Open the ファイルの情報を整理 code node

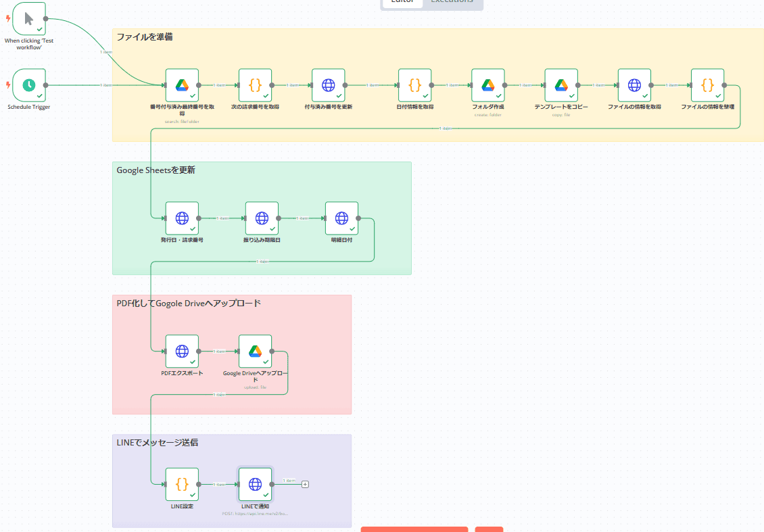pyautogui.click(x=707, y=85)
